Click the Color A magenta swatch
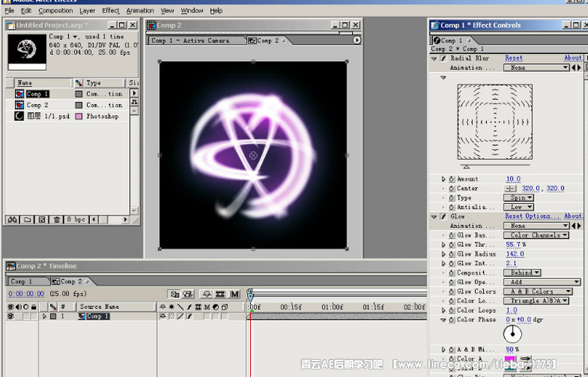The width and height of the screenshot is (588, 377). pos(510,359)
